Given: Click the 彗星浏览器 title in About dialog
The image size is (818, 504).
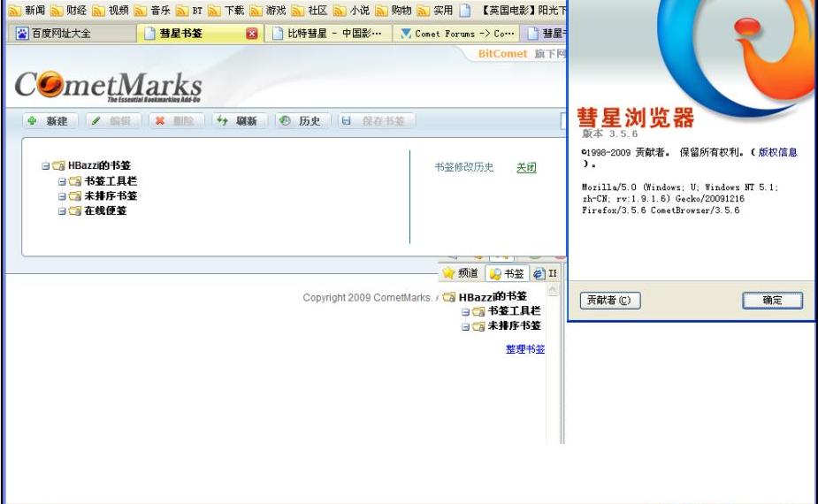Looking at the screenshot, I should 636,118.
